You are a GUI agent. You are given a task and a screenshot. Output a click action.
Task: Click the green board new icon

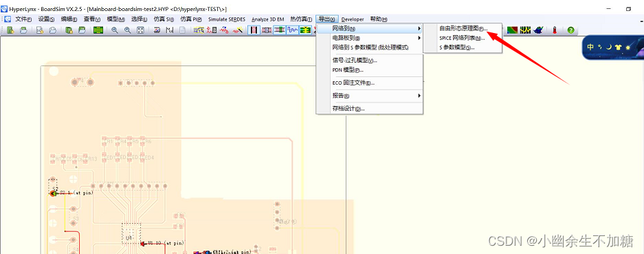(69, 30)
